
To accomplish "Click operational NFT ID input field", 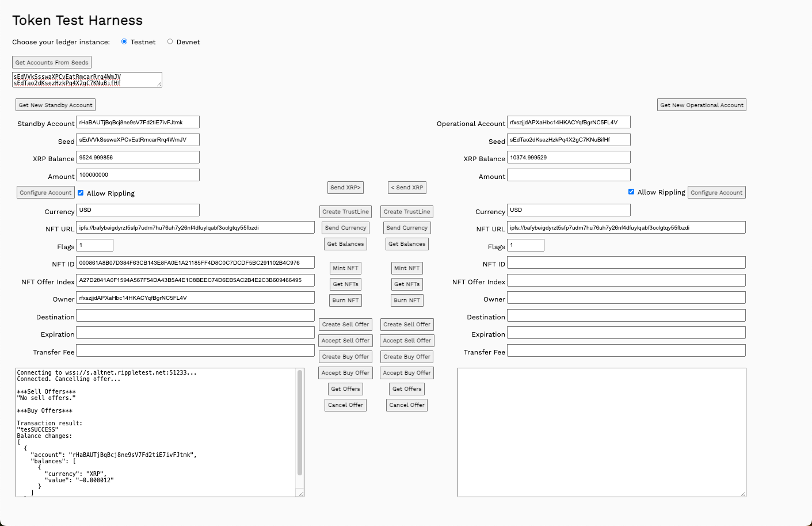I will (626, 263).
